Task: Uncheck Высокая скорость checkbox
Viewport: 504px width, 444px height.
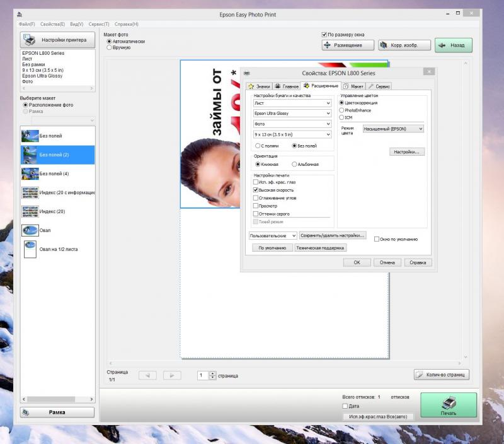Action: tap(256, 190)
